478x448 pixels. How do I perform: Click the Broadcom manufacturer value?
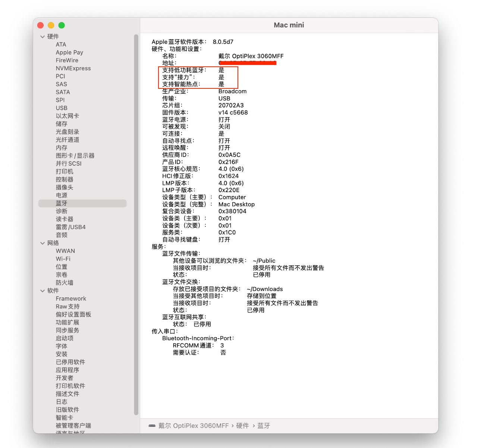(x=232, y=91)
